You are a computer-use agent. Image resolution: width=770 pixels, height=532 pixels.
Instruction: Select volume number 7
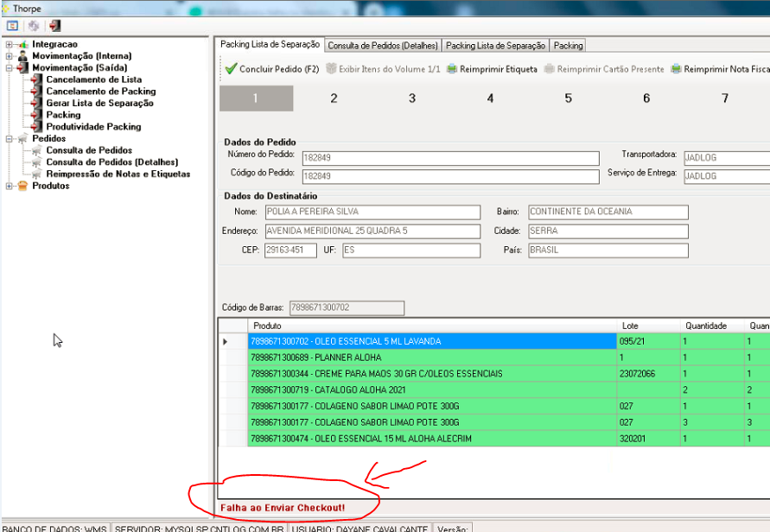[725, 98]
